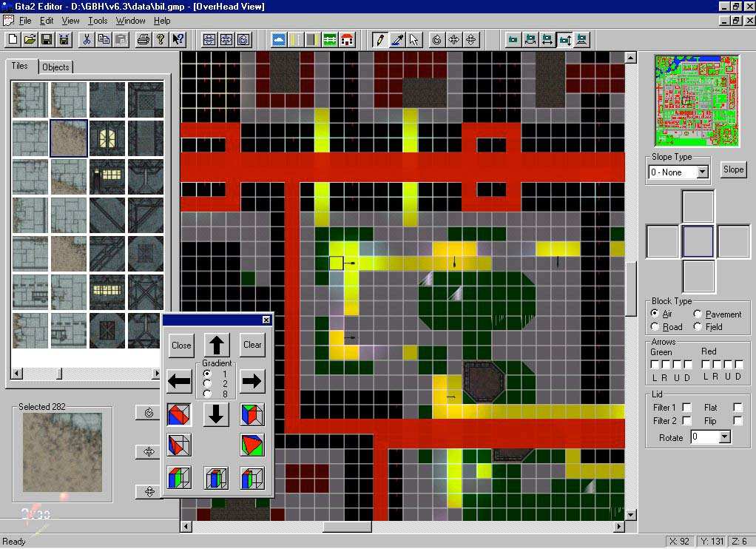Click the red-blue diagonal slope cube icon

(x=179, y=414)
